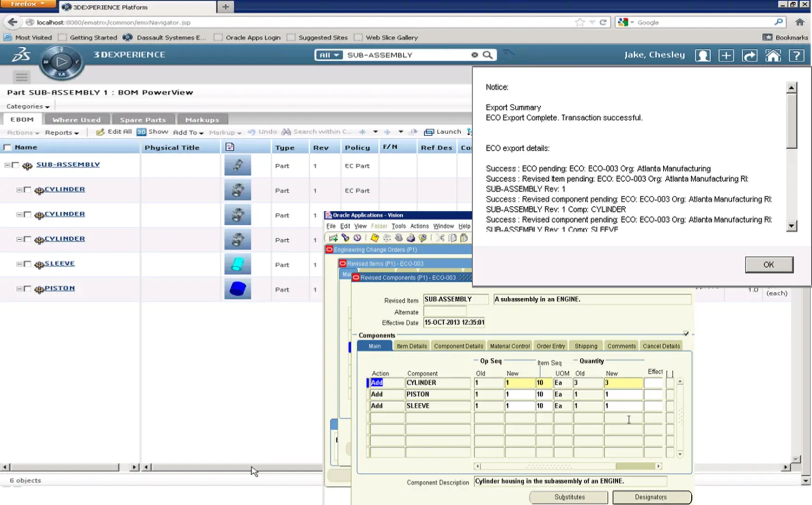
Task: Click the 3D Show icon
Action: pos(142,132)
